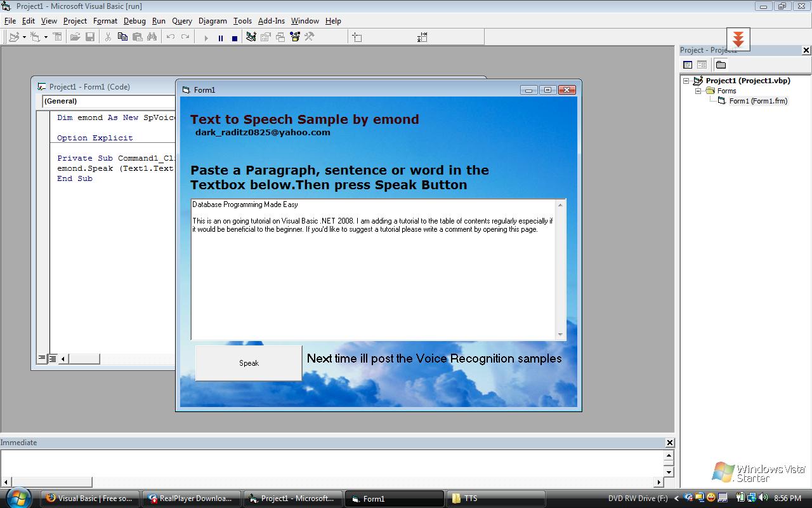
Task: Open the Object Browser toolbar icon
Action: [295, 37]
